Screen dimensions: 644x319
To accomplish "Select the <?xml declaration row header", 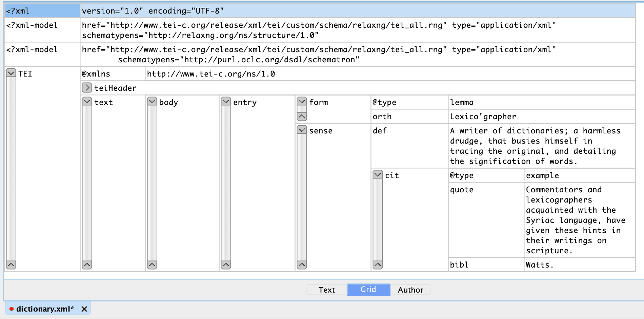I will (x=42, y=11).
